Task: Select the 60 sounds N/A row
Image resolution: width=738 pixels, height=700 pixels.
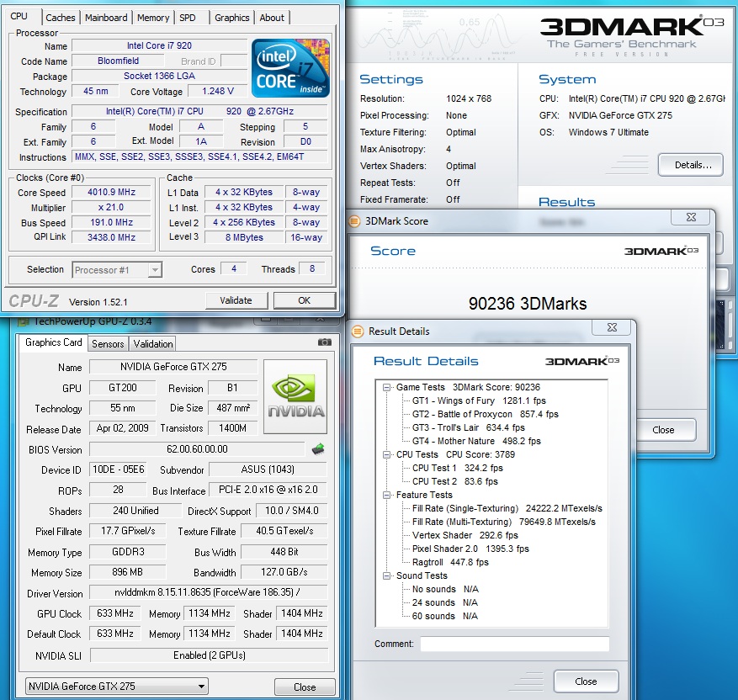Action: tap(445, 616)
